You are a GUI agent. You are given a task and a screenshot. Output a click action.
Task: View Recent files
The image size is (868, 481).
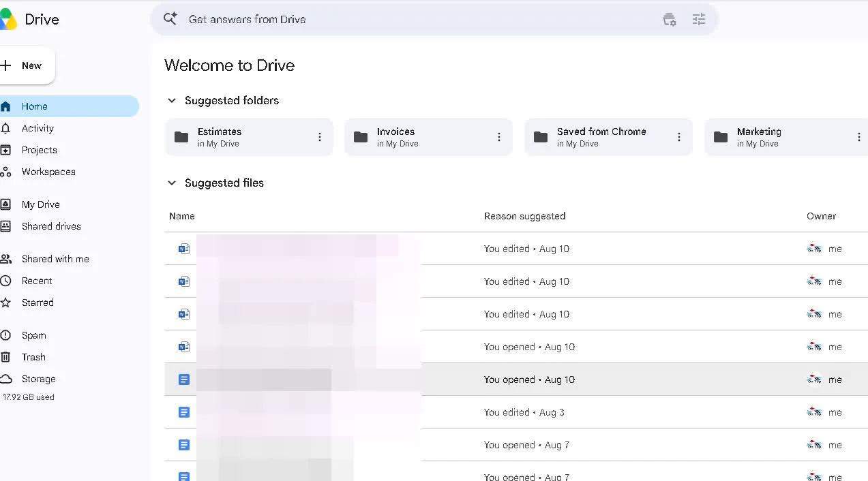tap(37, 281)
